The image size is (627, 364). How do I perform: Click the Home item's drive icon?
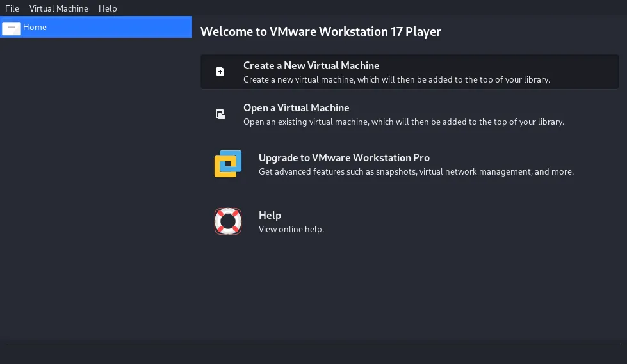click(11, 28)
